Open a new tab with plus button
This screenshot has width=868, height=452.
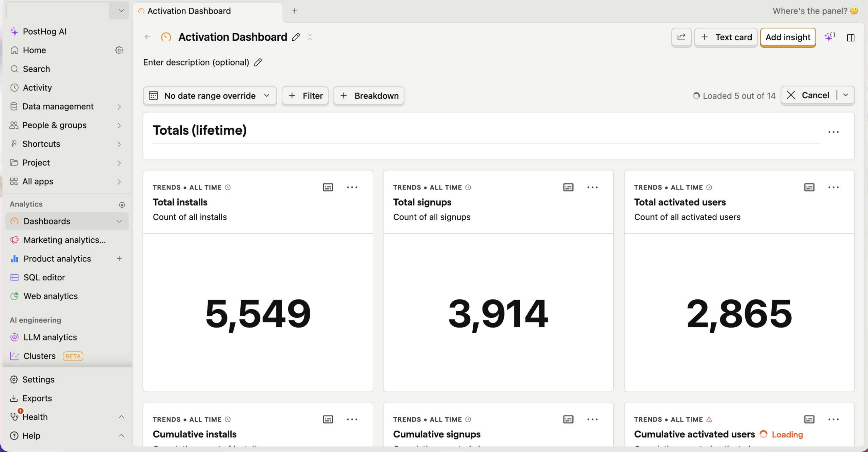pos(295,11)
